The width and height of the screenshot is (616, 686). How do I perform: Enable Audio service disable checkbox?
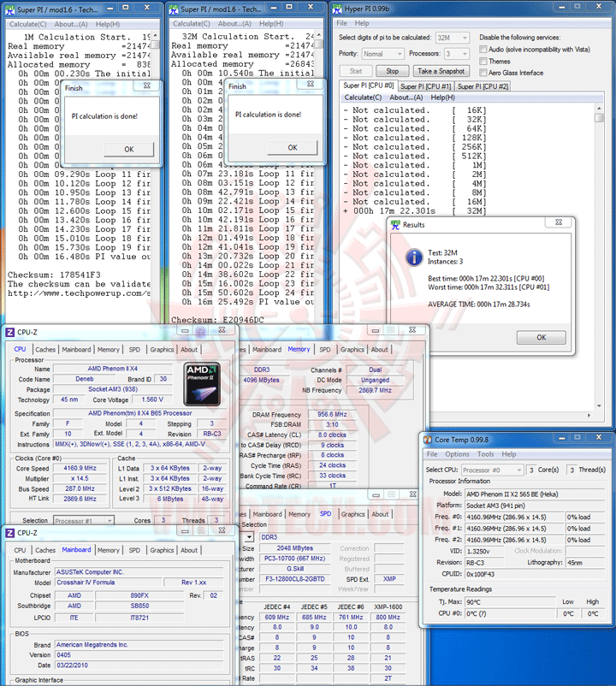click(483, 50)
